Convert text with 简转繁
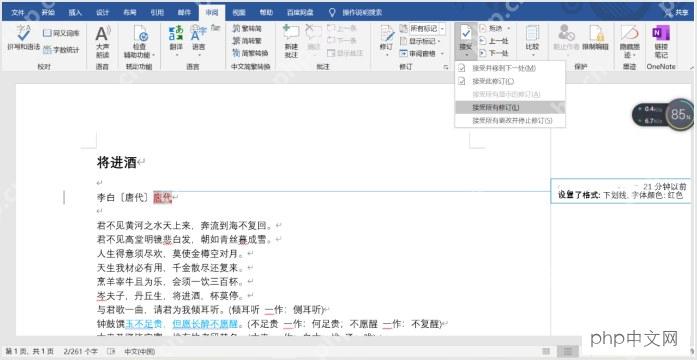 (247, 41)
